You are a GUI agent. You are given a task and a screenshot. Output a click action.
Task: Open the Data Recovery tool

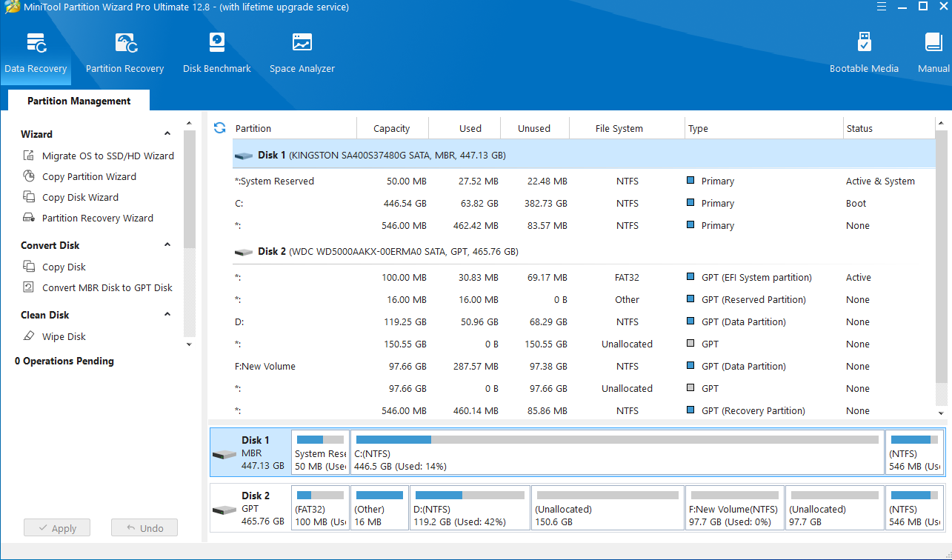point(36,53)
